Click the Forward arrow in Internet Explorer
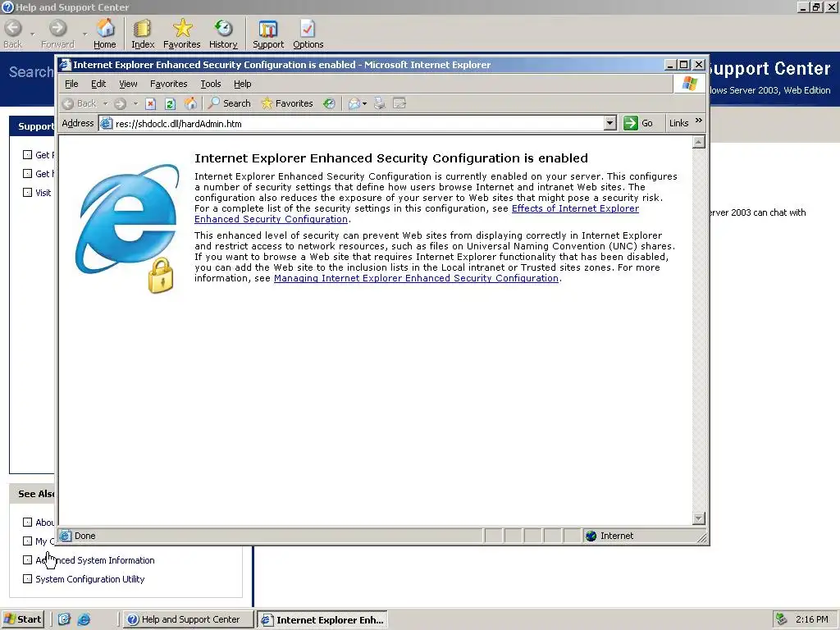This screenshot has width=840, height=630. [120, 104]
